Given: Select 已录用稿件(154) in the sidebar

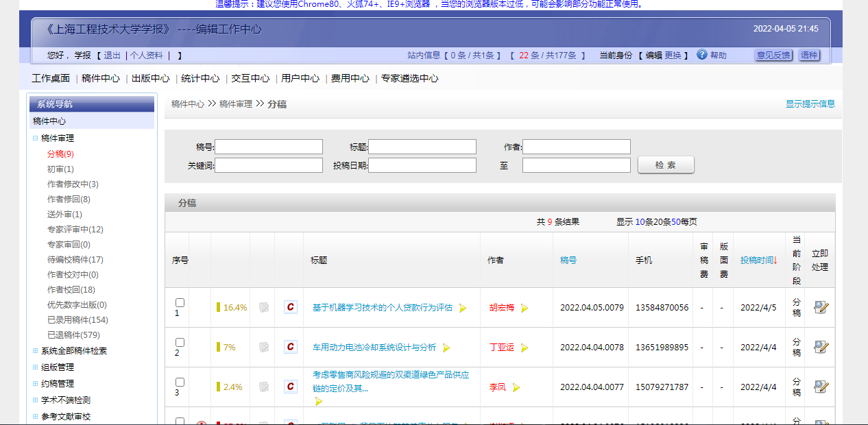Looking at the screenshot, I should click(77, 320).
